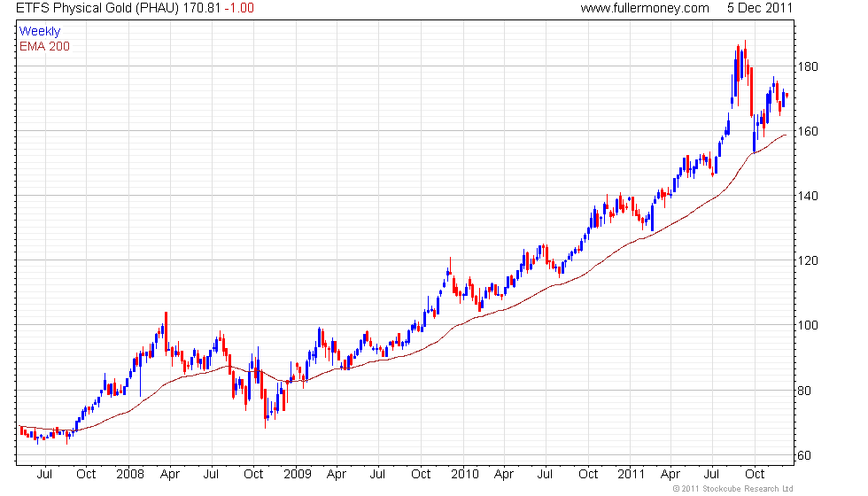Click the 120 price axis label

click(807, 260)
